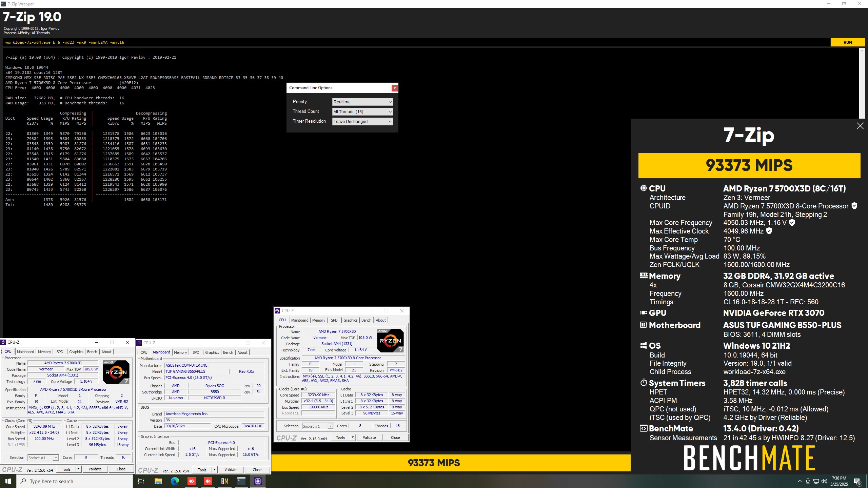Click the Memory module icon in result panel
This screenshot has width=868, height=488.
(644, 276)
